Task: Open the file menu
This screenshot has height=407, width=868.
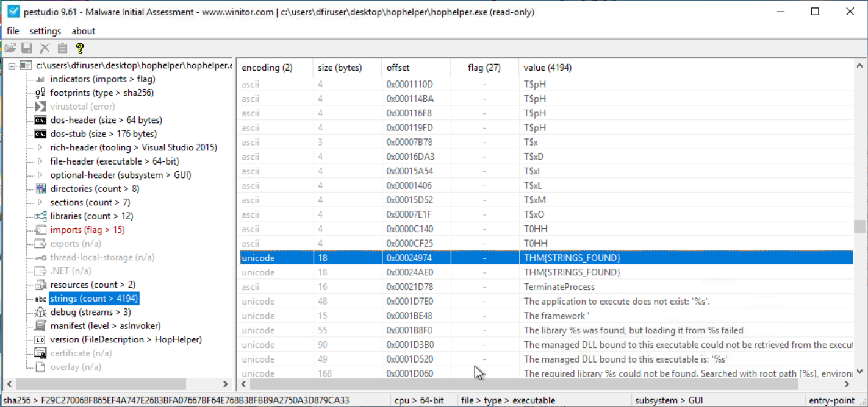Action: pos(13,31)
